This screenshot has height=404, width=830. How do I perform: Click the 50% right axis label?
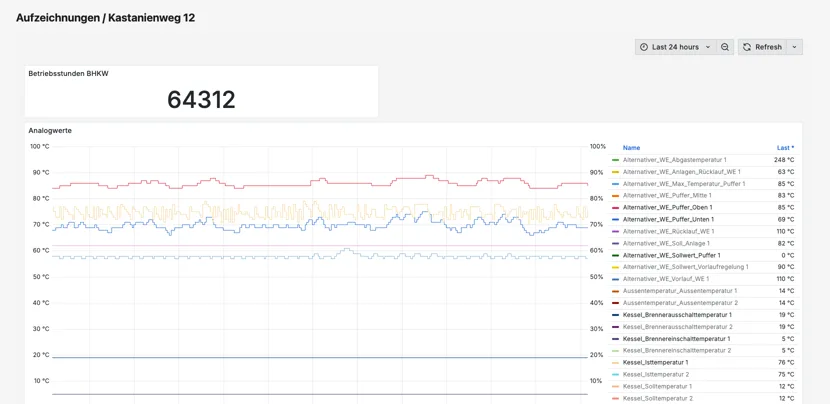coord(597,277)
